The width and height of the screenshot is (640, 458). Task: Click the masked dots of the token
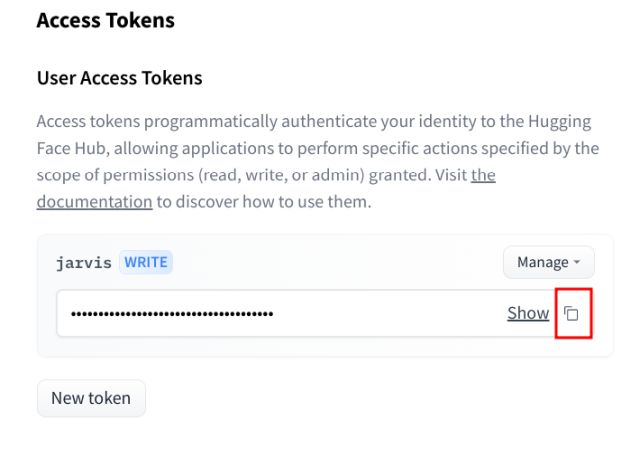[172, 314]
